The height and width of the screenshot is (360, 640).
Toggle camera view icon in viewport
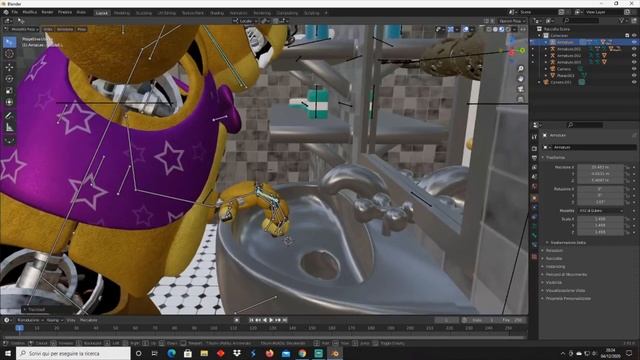520,89
